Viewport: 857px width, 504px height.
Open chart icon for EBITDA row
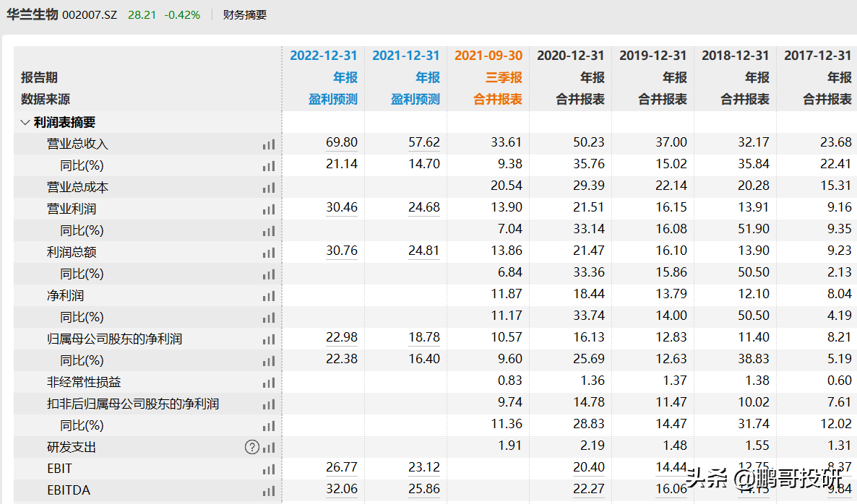click(268, 491)
